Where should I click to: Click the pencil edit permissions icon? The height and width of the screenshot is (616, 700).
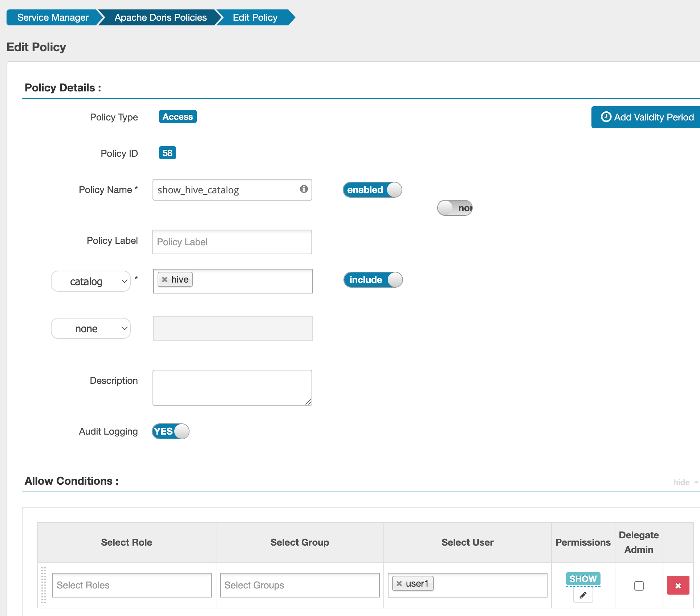pyautogui.click(x=583, y=595)
